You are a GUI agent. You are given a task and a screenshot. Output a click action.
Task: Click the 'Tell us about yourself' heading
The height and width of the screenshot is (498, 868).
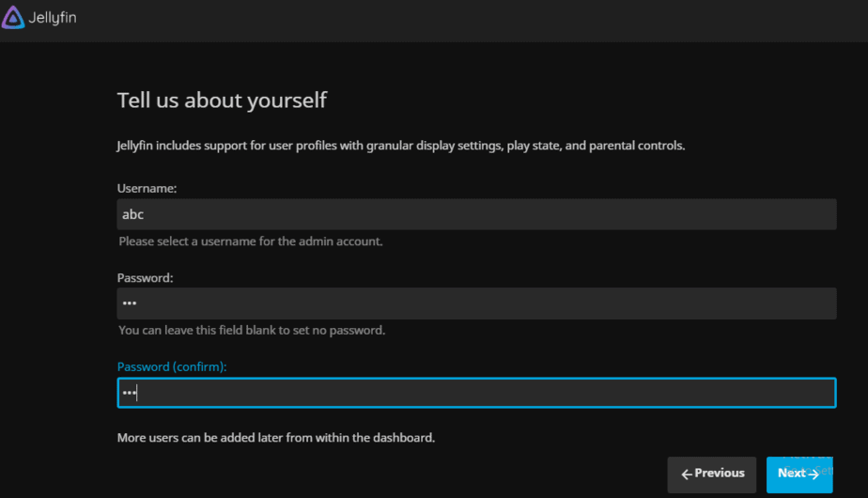(222, 100)
